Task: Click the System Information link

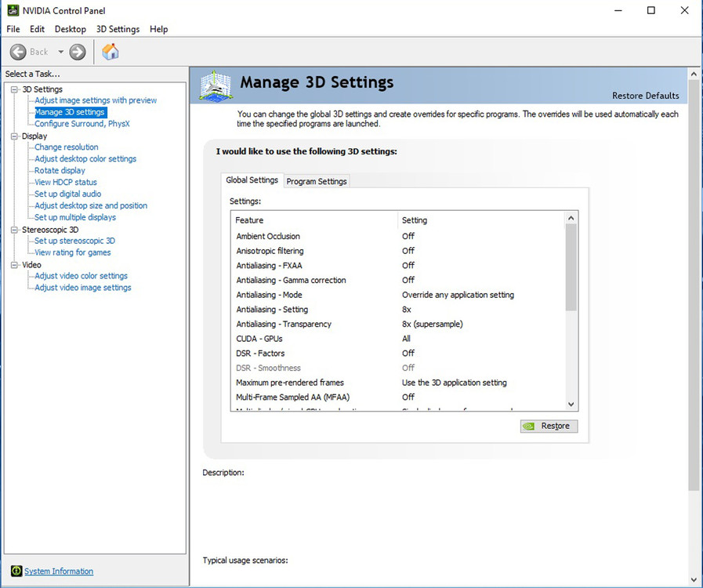Action: [59, 571]
